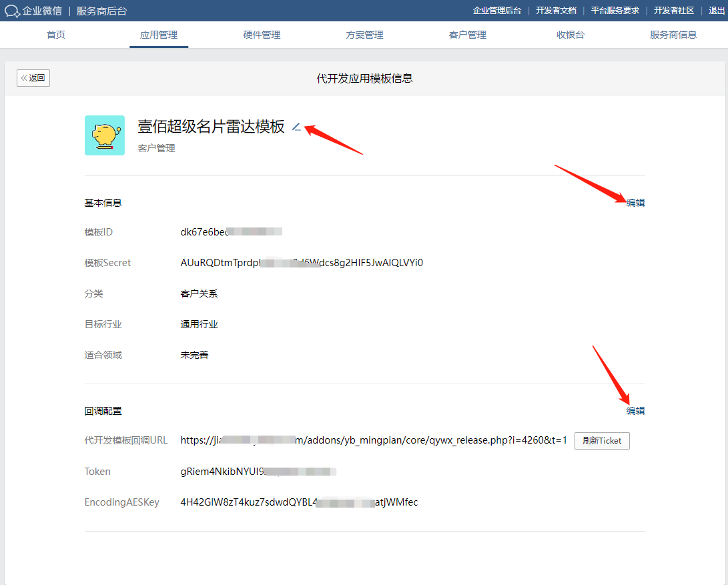Open the 企业管理后台 link

496,11
